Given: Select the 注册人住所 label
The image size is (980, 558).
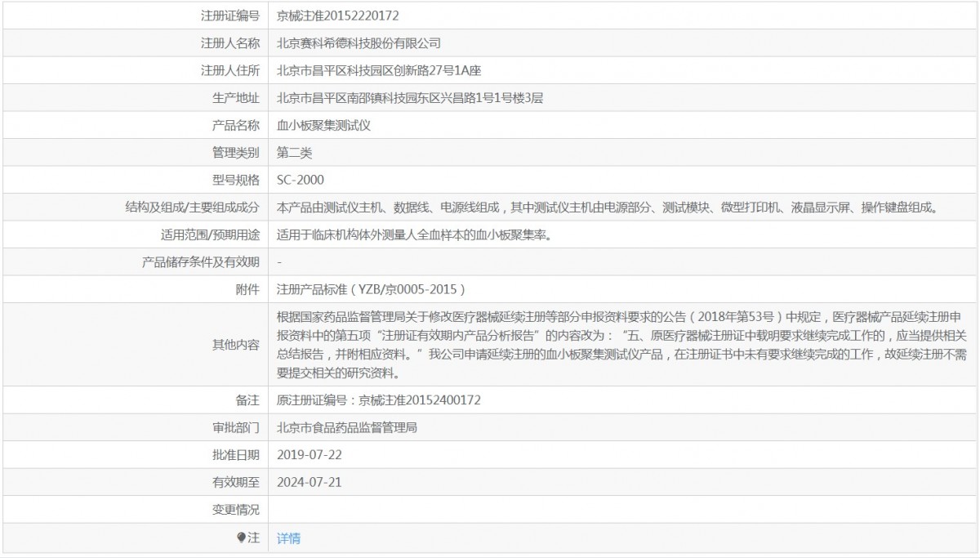Looking at the screenshot, I should [x=230, y=70].
